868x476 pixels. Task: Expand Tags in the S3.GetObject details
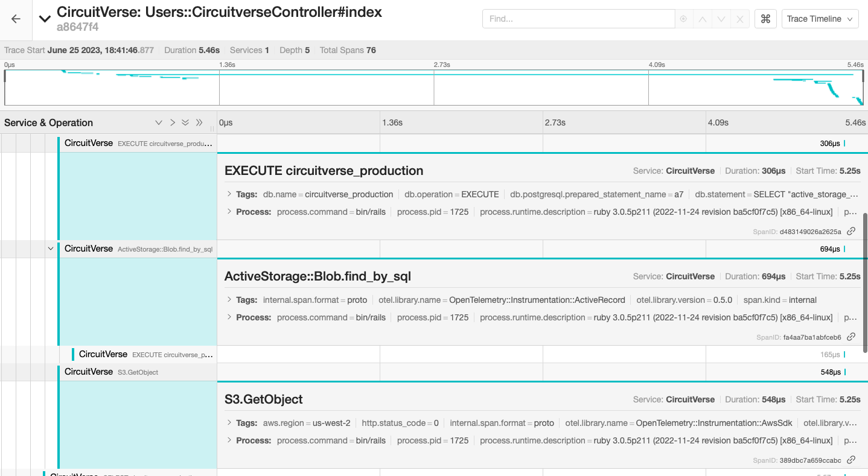pyautogui.click(x=229, y=423)
